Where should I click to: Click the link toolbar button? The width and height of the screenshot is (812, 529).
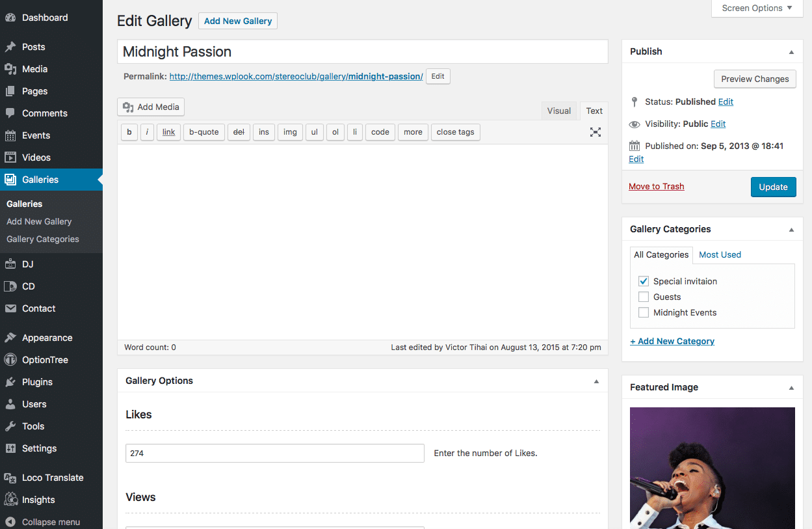(169, 132)
